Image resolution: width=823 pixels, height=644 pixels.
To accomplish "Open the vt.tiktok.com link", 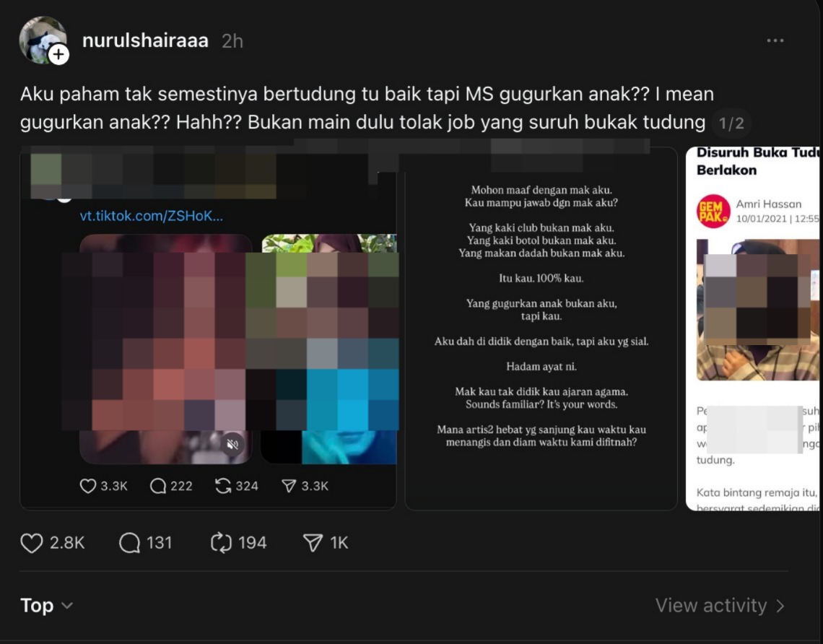I will click(151, 216).
